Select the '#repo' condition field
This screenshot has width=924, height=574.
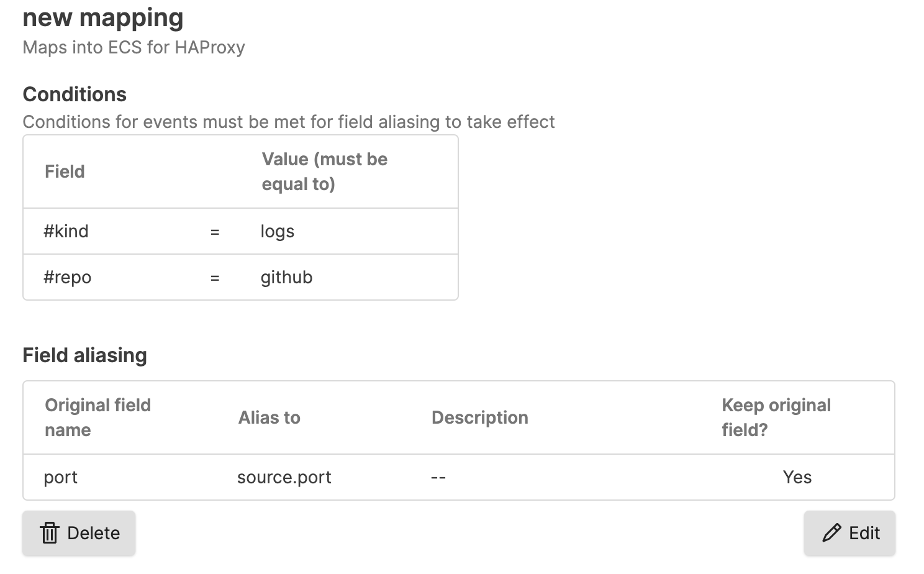[x=68, y=277]
